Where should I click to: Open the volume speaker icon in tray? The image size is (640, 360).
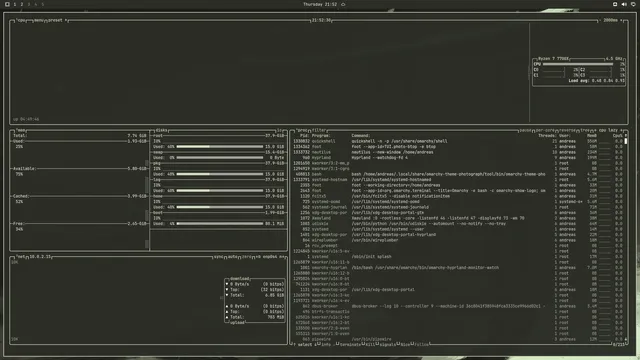[624, 4]
